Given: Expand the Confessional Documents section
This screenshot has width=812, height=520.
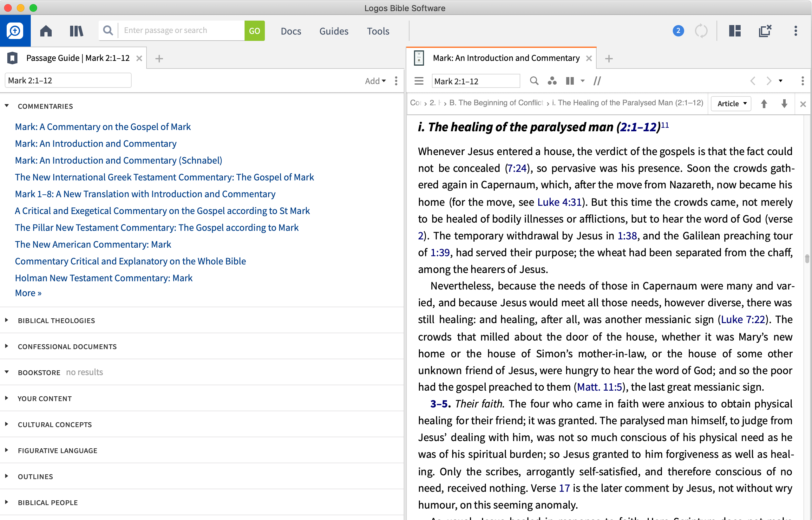Looking at the screenshot, I should (7, 346).
